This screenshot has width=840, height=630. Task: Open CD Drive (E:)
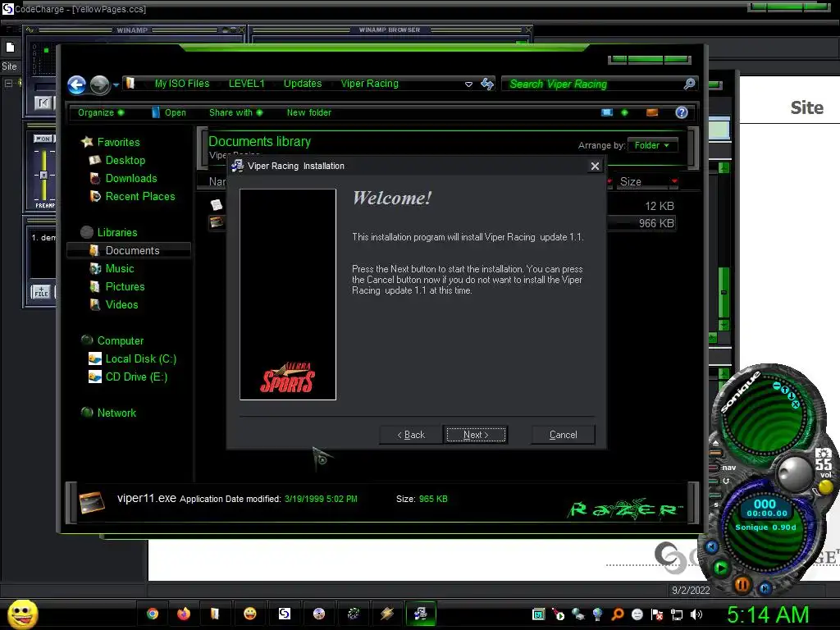[136, 377]
